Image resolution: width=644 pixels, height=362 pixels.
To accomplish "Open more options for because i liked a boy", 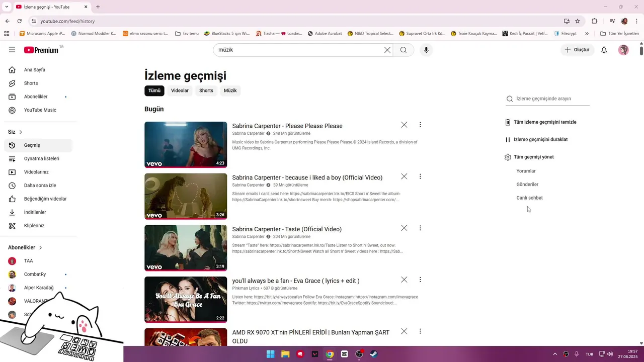I will pyautogui.click(x=420, y=176).
